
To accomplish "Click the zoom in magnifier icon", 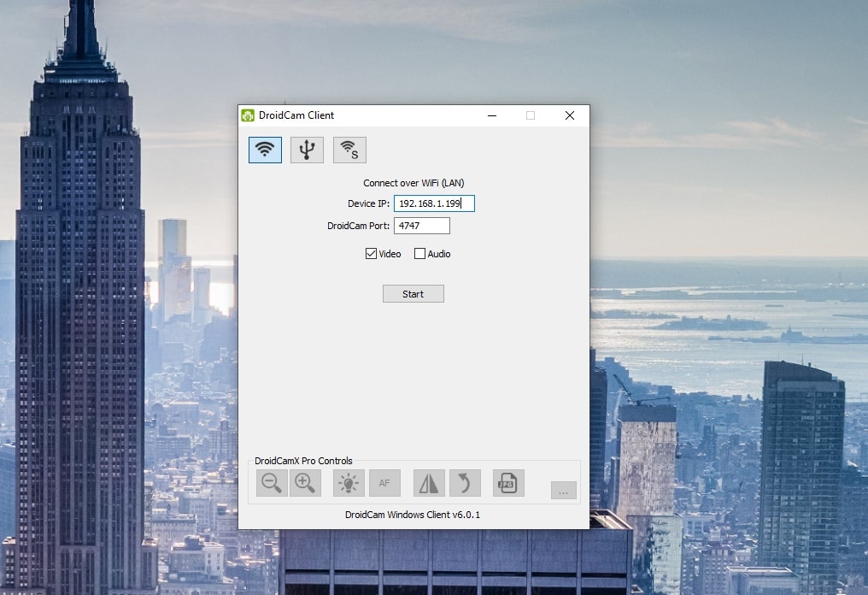I will point(305,483).
